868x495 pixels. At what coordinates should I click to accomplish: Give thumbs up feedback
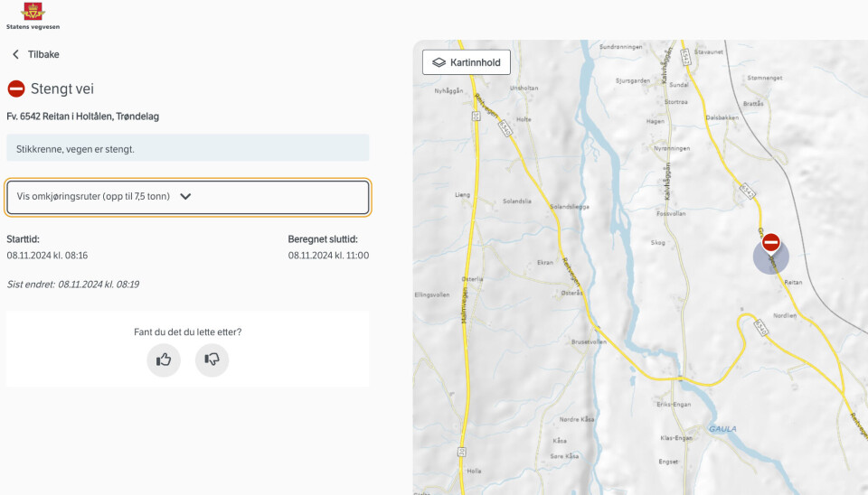164,360
